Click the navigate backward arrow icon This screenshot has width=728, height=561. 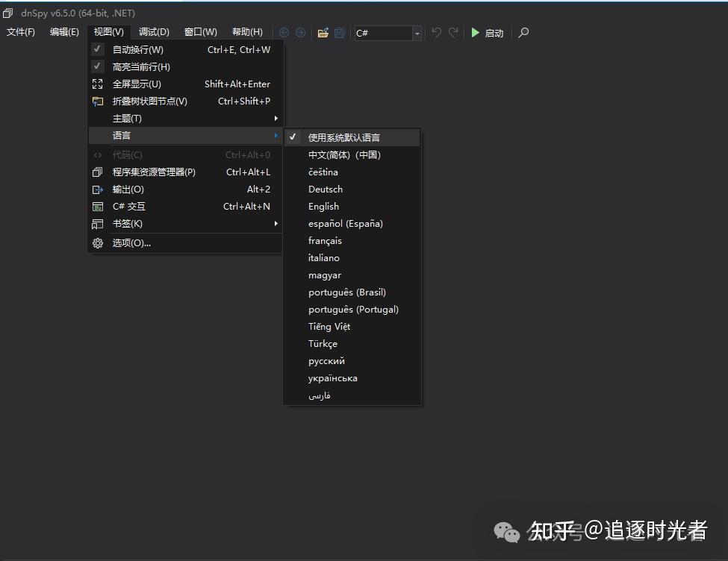(284, 33)
